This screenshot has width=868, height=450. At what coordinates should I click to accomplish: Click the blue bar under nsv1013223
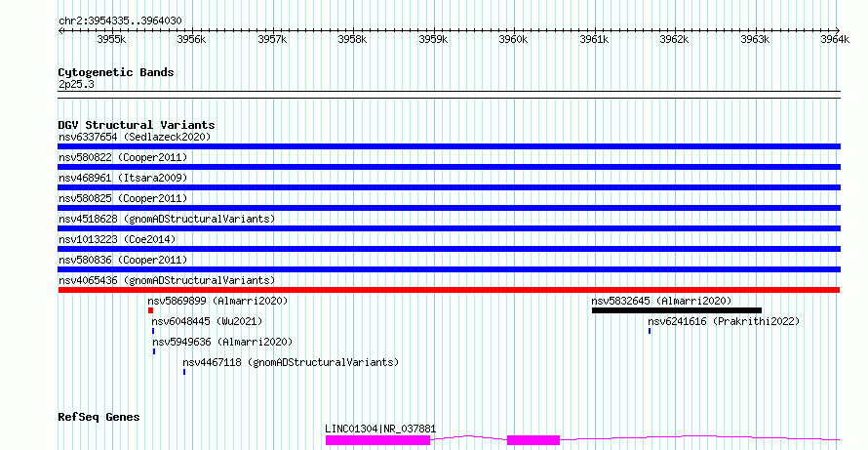pos(449,249)
